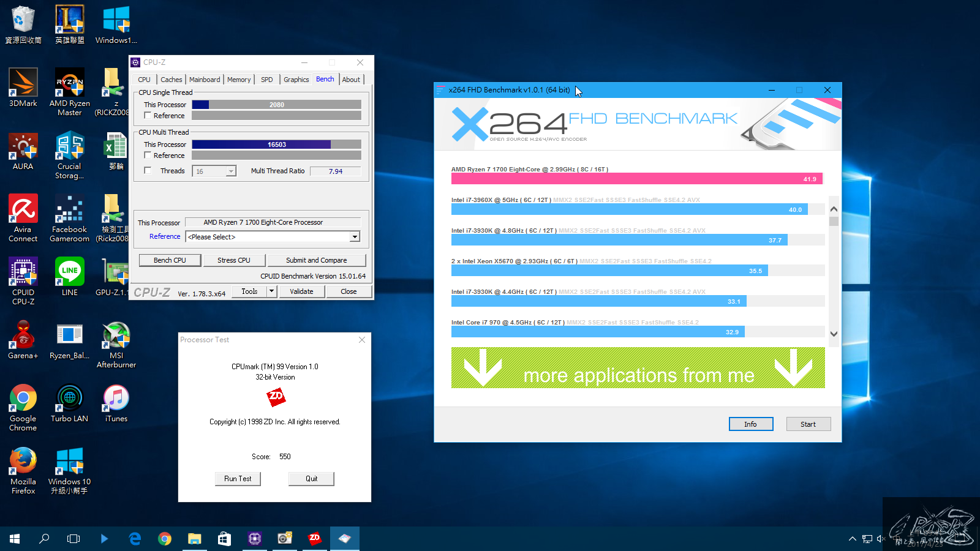Quit the Processor Test dialog
This screenshot has width=980, height=551.
(x=312, y=479)
